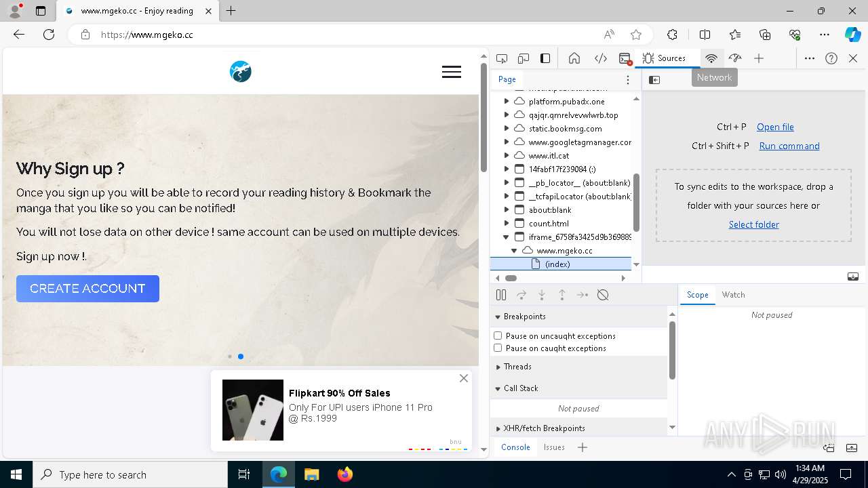Screen dimensions: 868x488
Task: Open DevTools Welcome home icon
Action: coord(574,58)
